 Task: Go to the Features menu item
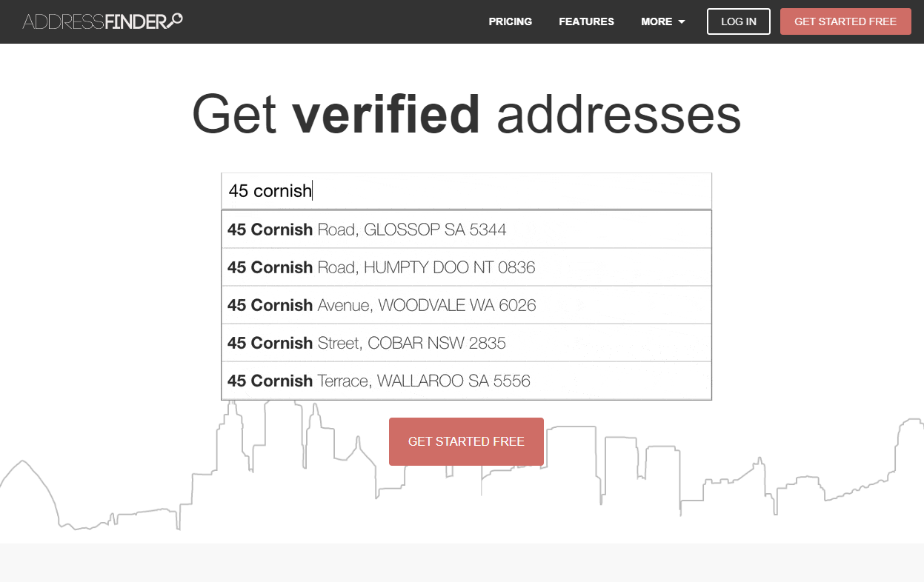(586, 21)
